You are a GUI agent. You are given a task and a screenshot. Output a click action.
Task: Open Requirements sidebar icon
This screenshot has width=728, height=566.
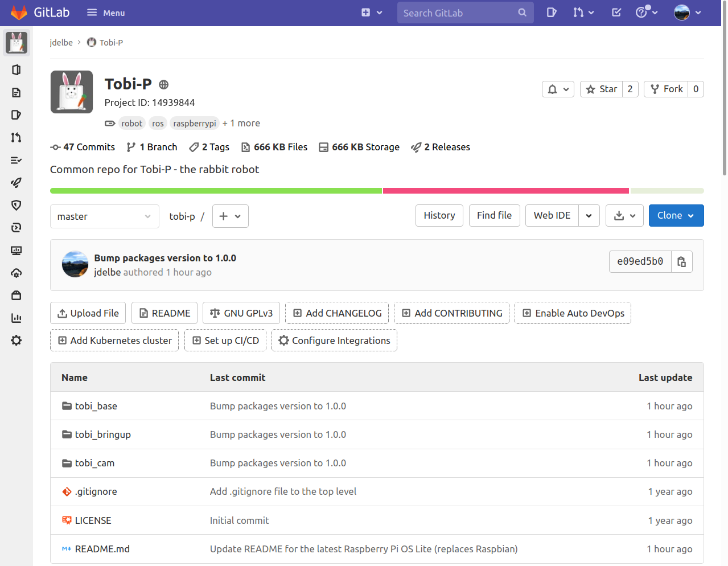click(17, 160)
